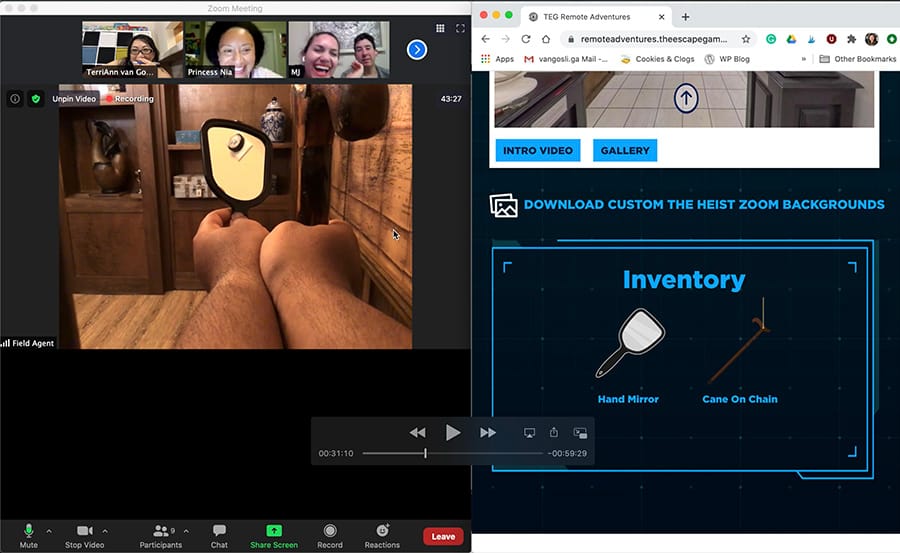
Task: Click the green Share Screen button
Action: coord(274,536)
